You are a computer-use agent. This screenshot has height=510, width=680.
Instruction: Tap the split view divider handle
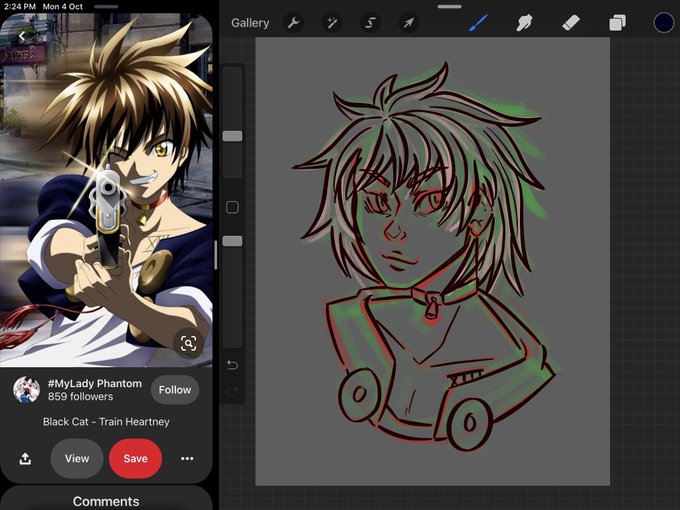(x=216, y=255)
